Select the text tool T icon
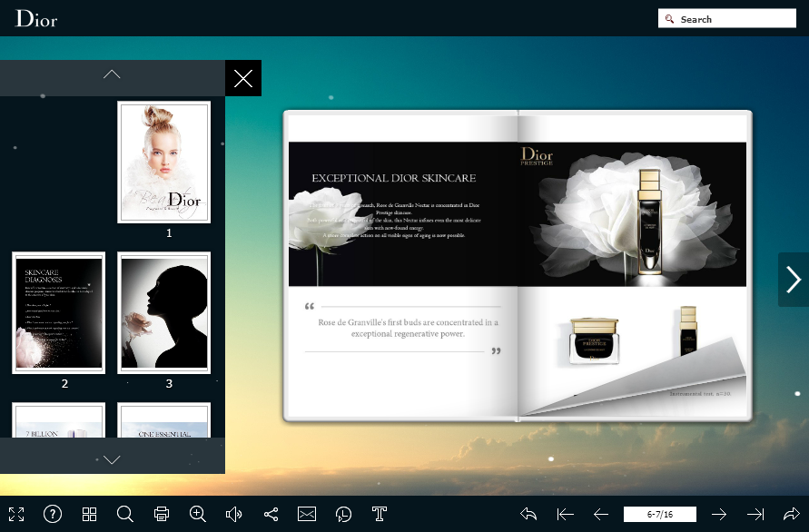Viewport: 809px width, 532px height. point(380,514)
